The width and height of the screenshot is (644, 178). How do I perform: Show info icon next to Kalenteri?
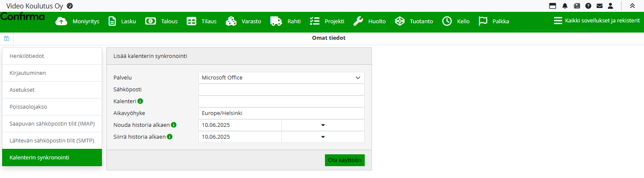[140, 101]
